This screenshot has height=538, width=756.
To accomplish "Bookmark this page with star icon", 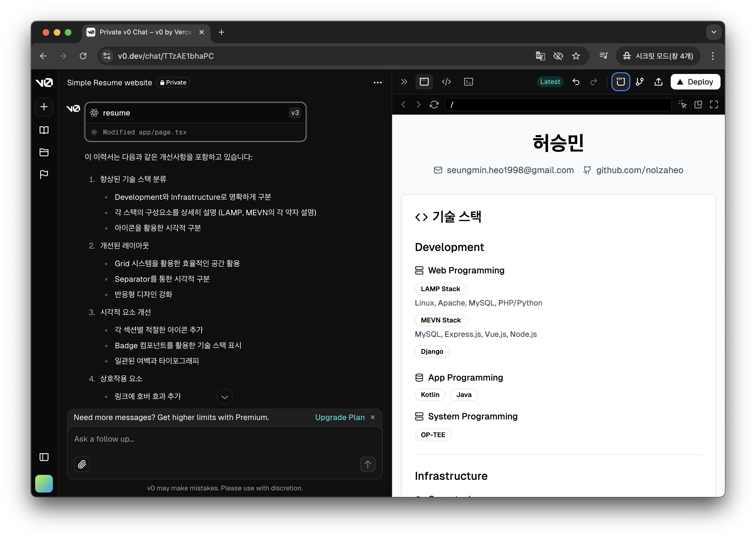I will (576, 56).
